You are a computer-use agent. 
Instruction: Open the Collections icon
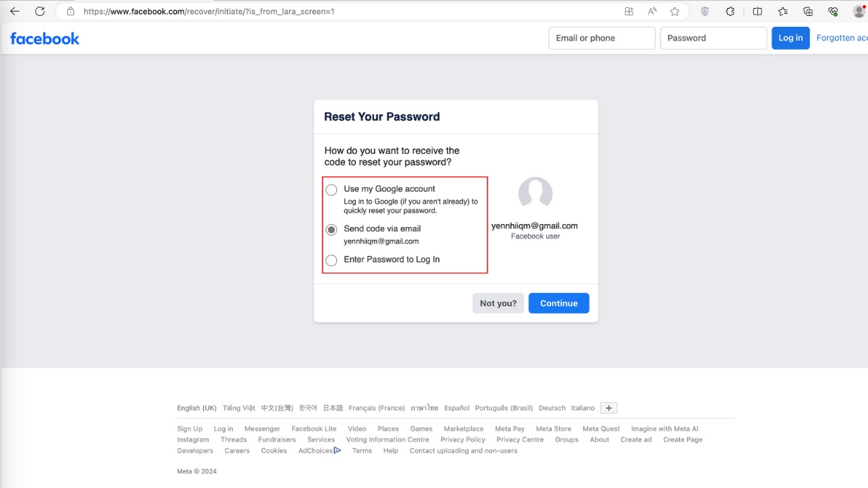coord(807,11)
